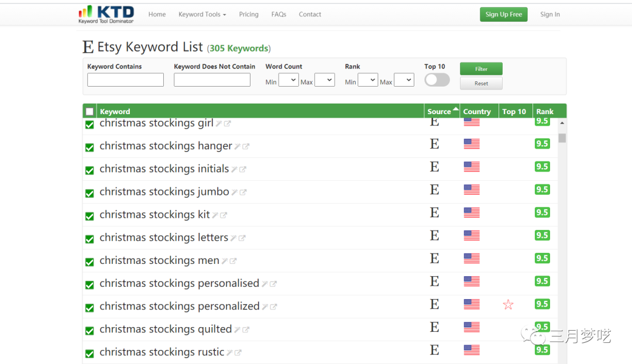Open the FAQs page

click(279, 14)
